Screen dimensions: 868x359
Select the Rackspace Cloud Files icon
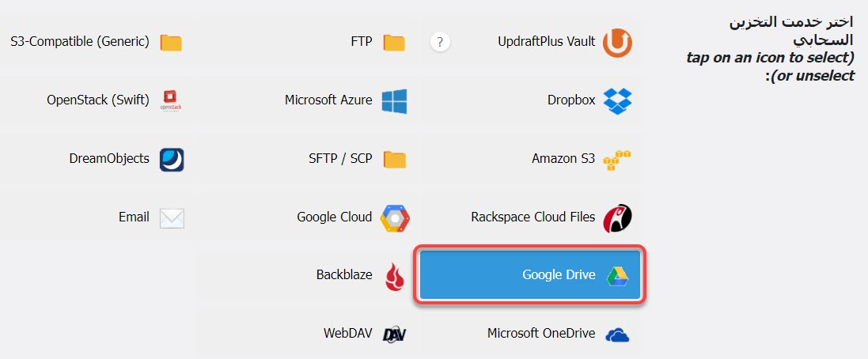click(617, 217)
